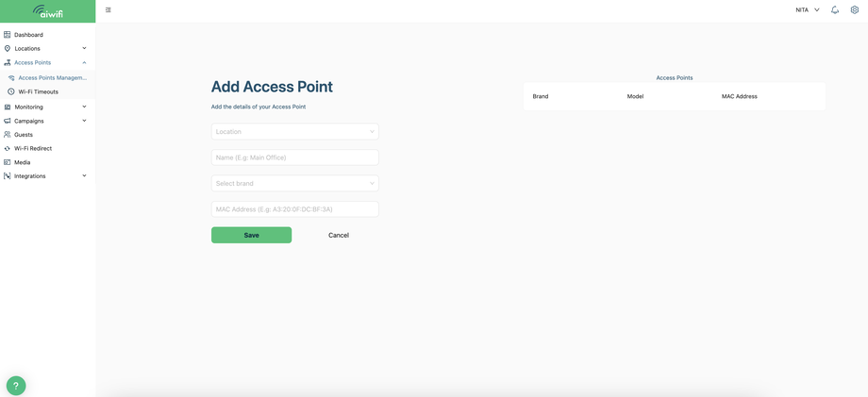
Task: Click the MAC Address input field
Action: (x=295, y=209)
